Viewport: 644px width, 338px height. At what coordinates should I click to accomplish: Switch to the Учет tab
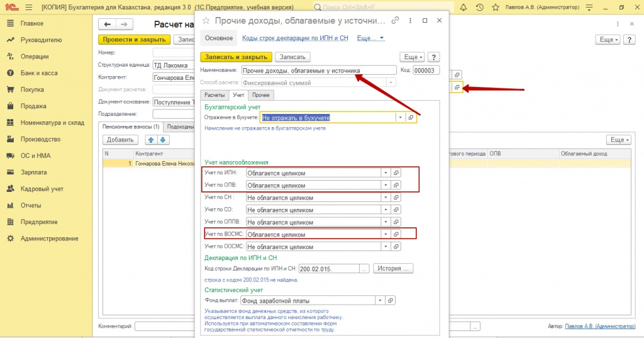[238, 95]
